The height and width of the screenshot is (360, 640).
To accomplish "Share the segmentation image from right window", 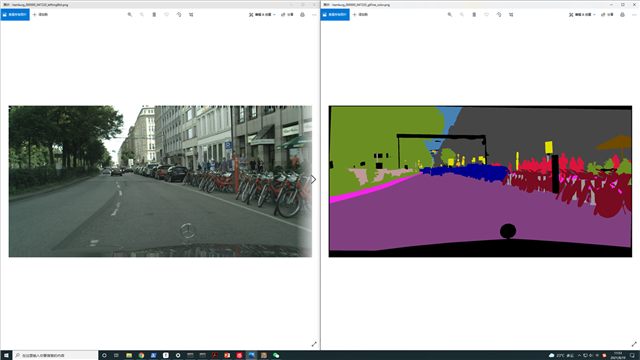I will click(607, 15).
